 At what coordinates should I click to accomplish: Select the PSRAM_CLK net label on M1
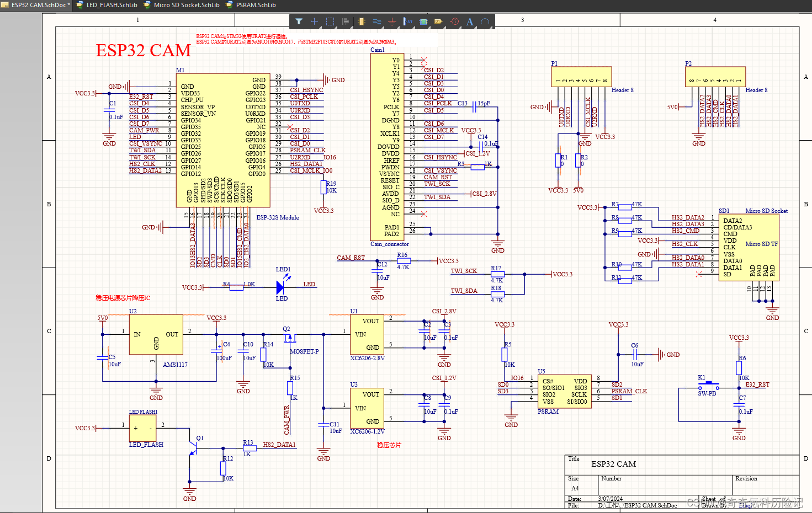click(x=307, y=150)
